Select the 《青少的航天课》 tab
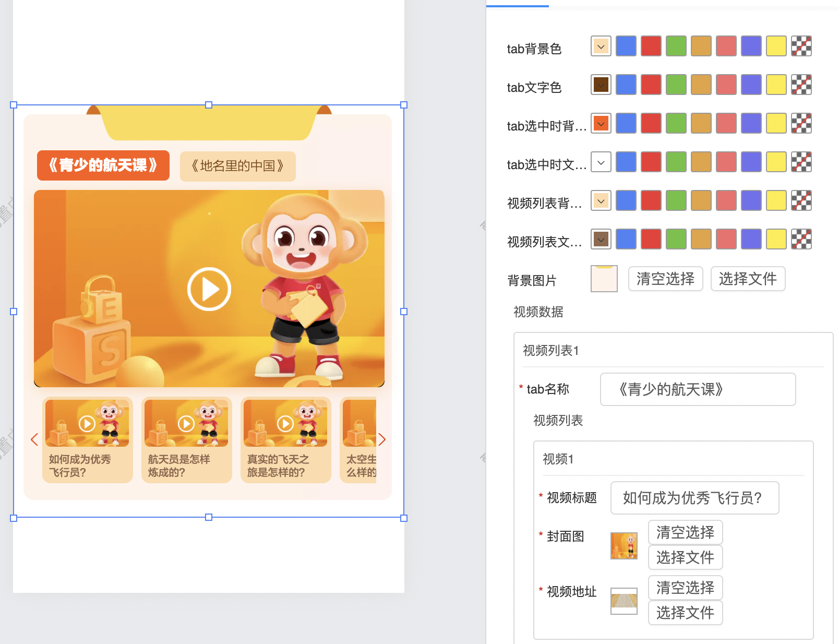Screen dimensions: 839x644 (103, 165)
